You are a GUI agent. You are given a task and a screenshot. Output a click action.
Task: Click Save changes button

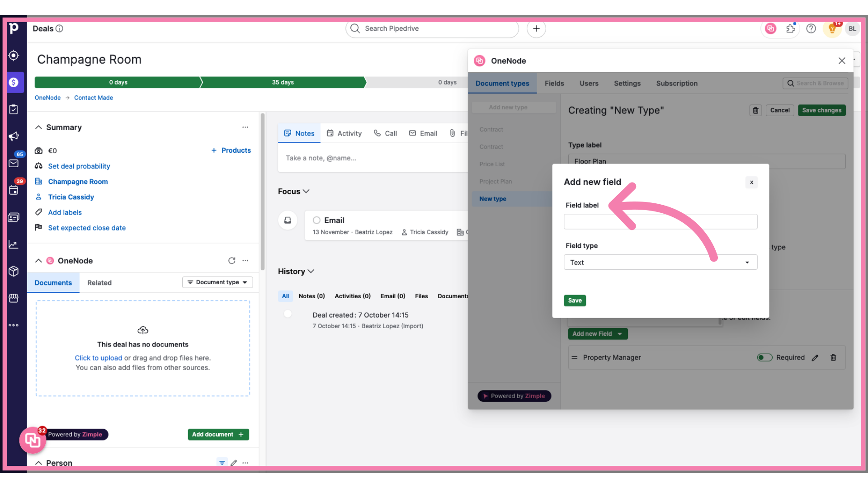(821, 110)
